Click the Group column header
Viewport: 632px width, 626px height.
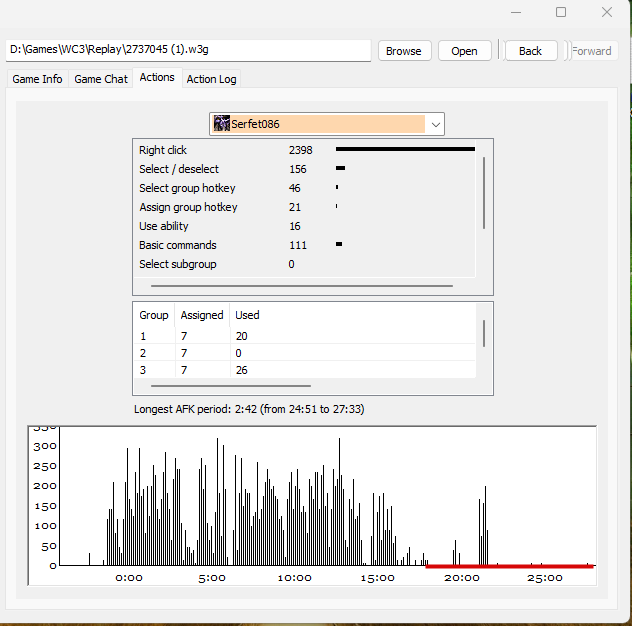[154, 315]
